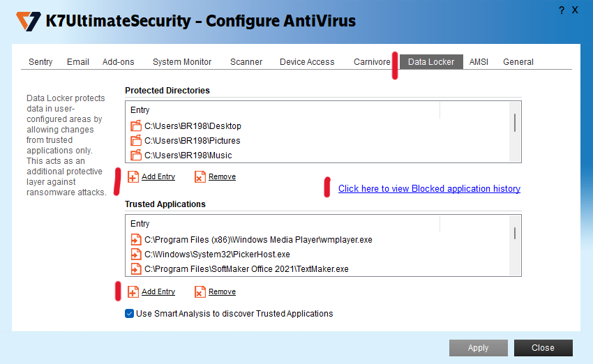This screenshot has width=593, height=364.
Task: Go to the AMSI tab
Action: click(x=479, y=62)
